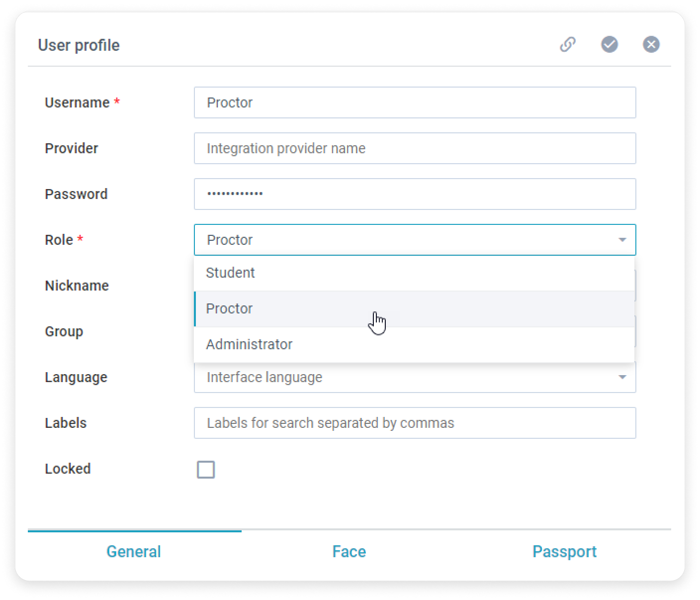Click the Role combo box showing Proctor
The width and height of the screenshot is (700, 600).
(x=398, y=240)
